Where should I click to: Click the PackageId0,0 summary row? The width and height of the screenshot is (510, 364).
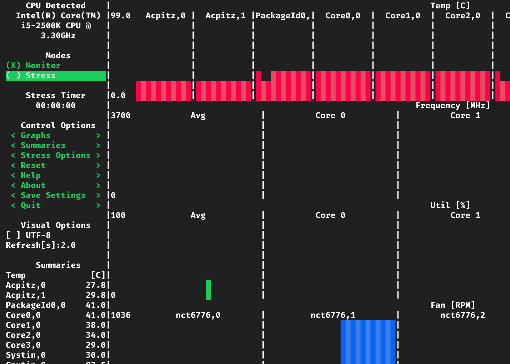(55, 305)
